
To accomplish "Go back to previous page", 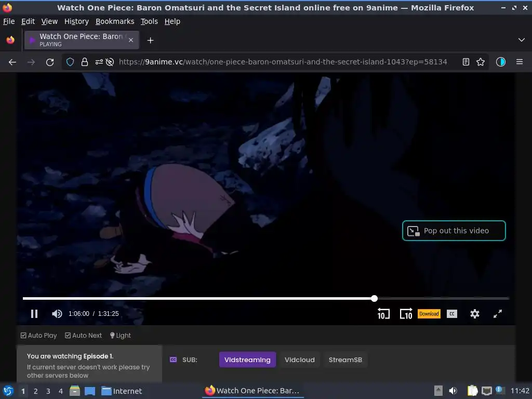I will (x=12, y=62).
